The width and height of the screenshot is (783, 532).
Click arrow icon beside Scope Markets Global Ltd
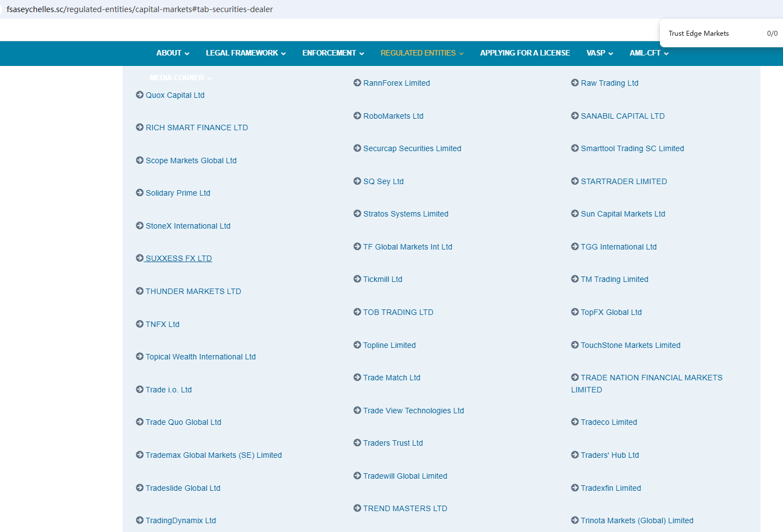tap(140, 160)
